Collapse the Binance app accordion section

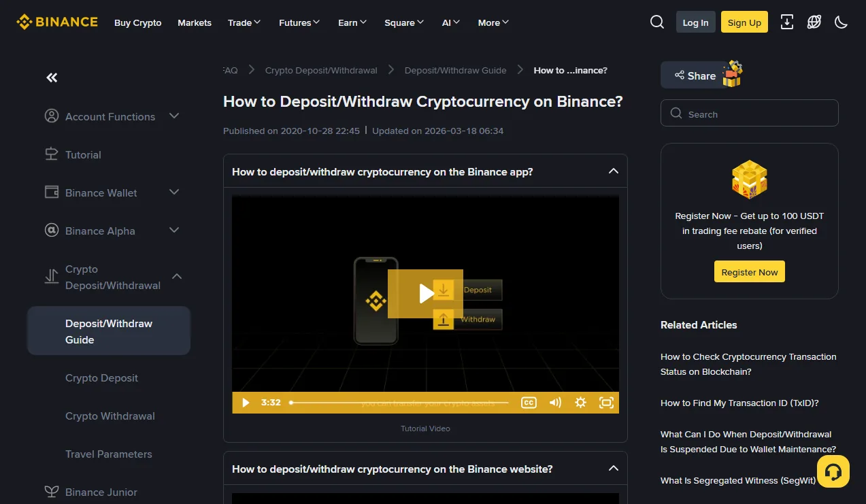coord(613,171)
